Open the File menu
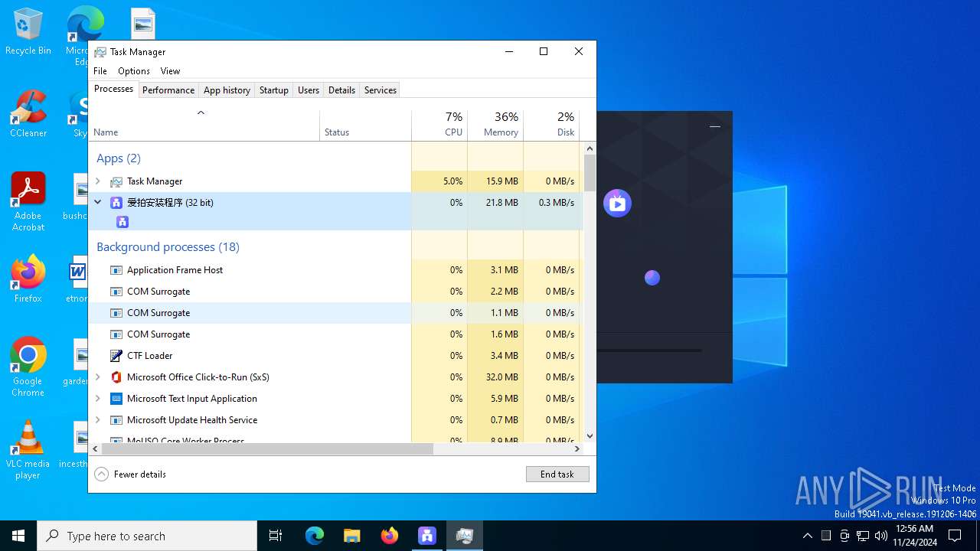The width and height of the screenshot is (980, 551). point(100,71)
